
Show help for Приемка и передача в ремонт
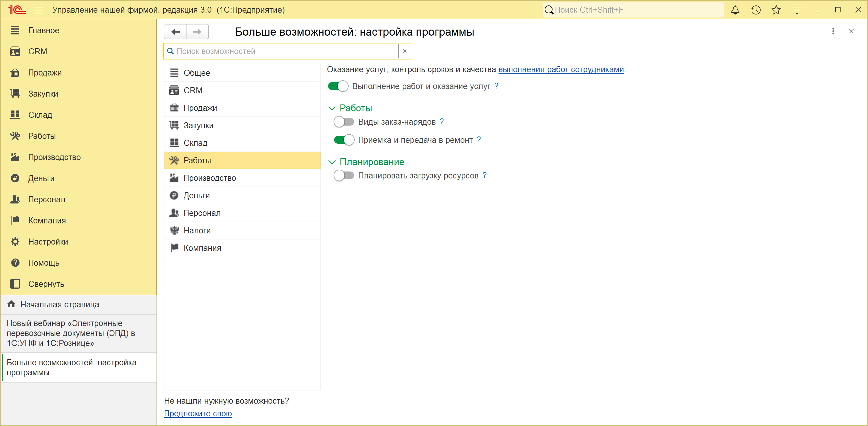click(479, 140)
